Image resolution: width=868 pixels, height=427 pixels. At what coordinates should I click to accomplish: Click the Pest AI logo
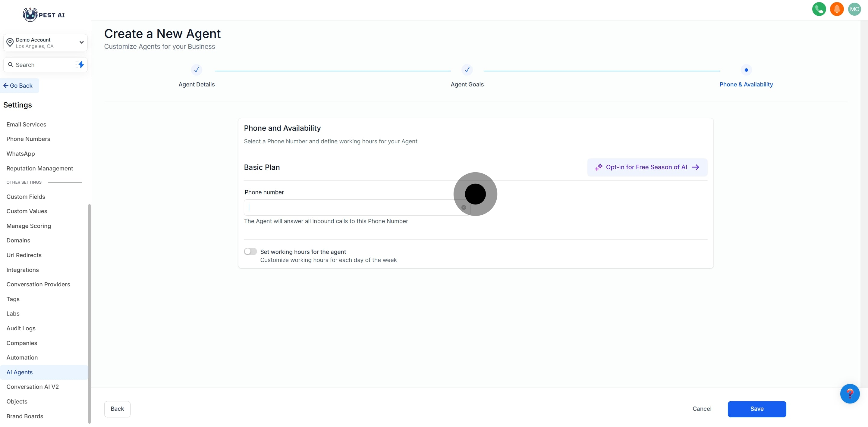[44, 15]
